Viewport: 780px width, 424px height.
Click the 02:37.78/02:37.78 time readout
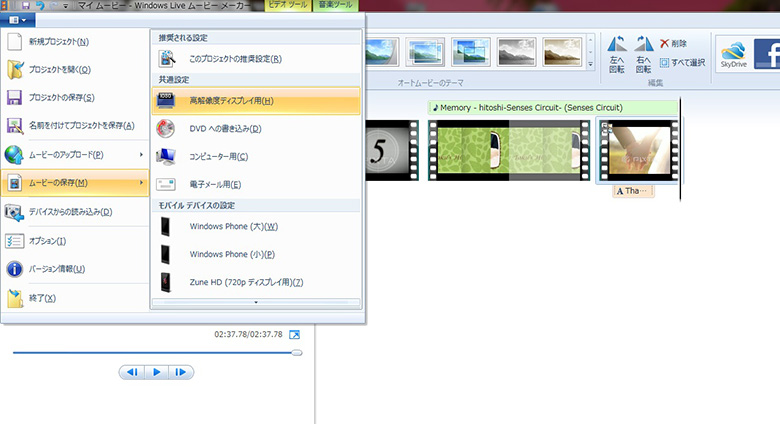click(248, 334)
